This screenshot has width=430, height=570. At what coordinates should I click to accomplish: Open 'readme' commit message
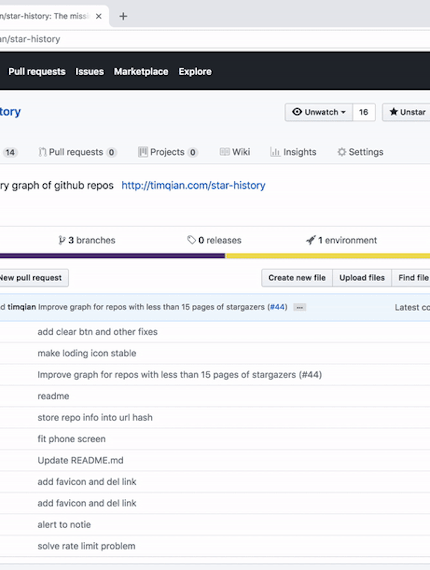53,396
